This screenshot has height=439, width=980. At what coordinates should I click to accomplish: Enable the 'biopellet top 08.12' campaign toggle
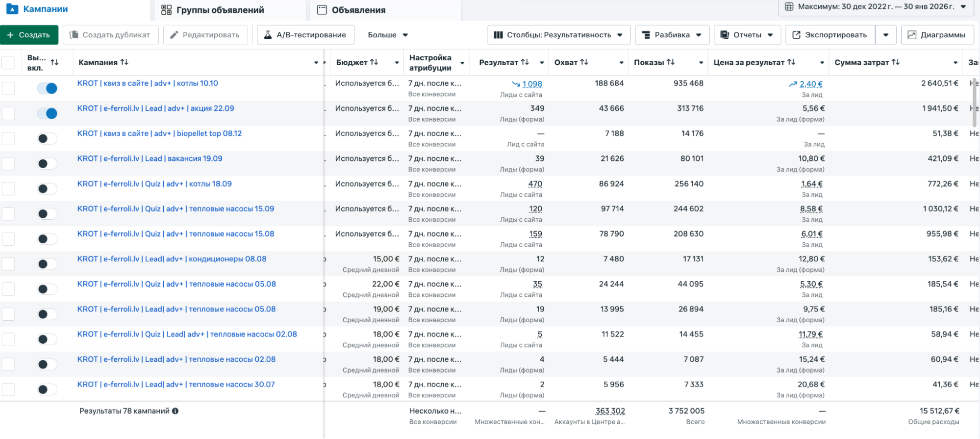48,139
